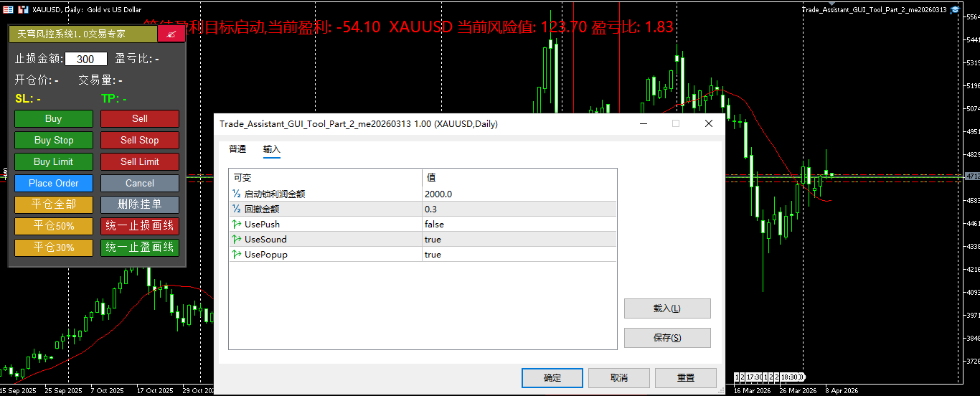Viewport: 980px width, 396px height.
Task: Click the blue Place Order button
Action: pos(54,184)
